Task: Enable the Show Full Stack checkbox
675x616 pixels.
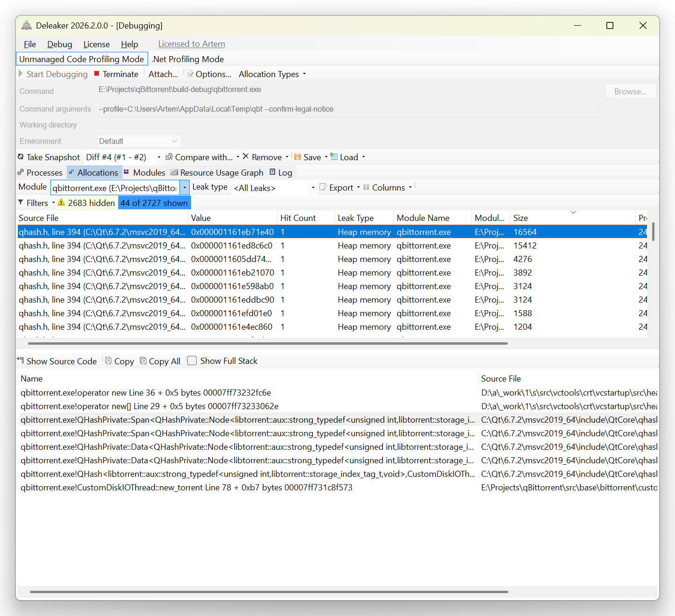Action: tap(192, 361)
